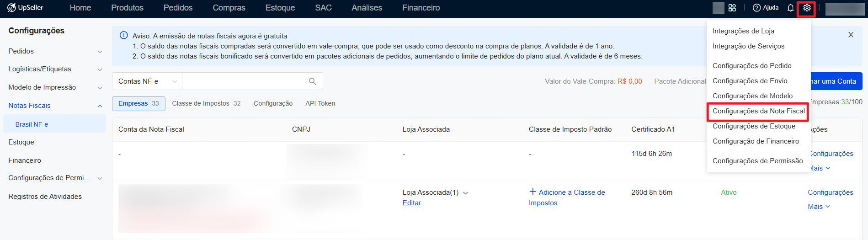
Task: Open Integrações de Loja menu entry
Action: [x=743, y=31]
